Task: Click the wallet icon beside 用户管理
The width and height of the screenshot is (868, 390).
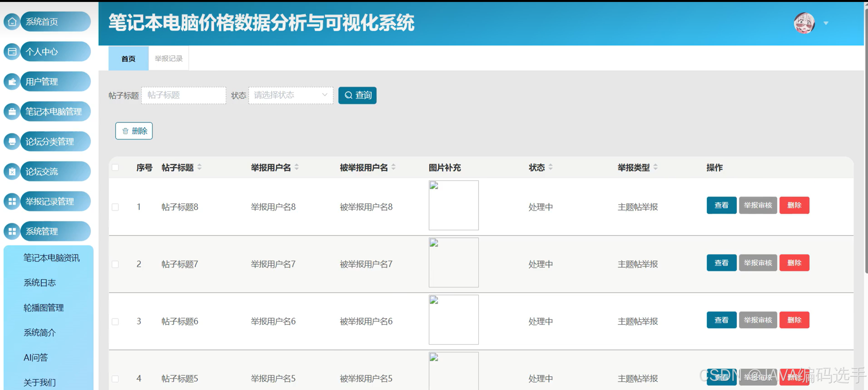Action: tap(12, 82)
